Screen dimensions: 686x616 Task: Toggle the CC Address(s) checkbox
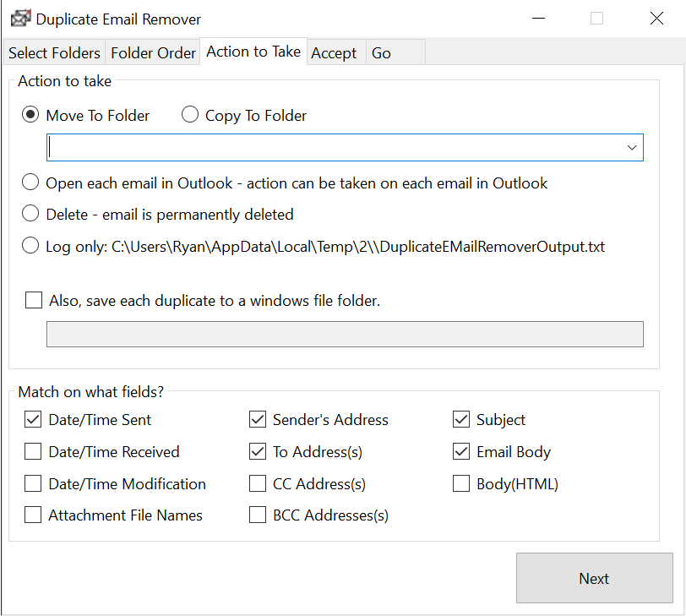(258, 484)
